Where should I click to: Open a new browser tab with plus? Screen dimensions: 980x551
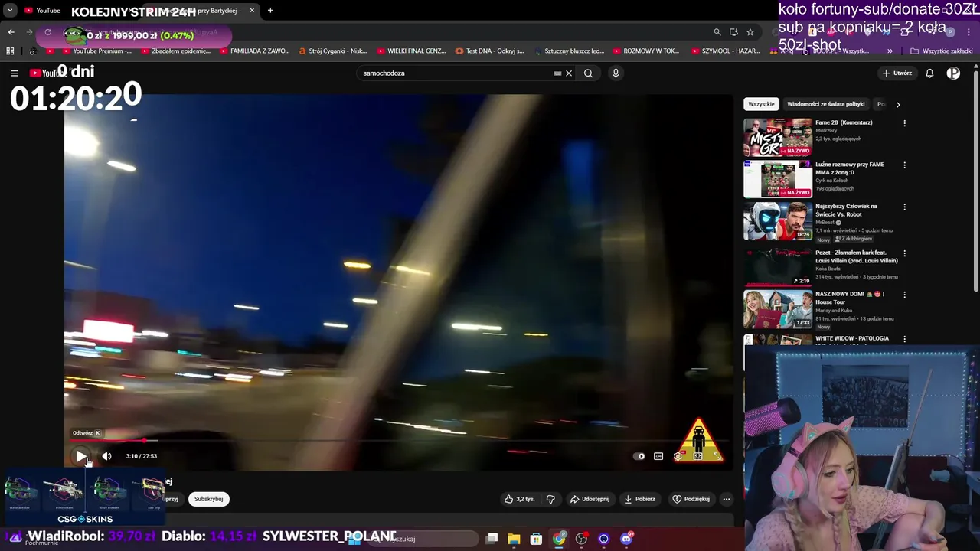pos(270,11)
